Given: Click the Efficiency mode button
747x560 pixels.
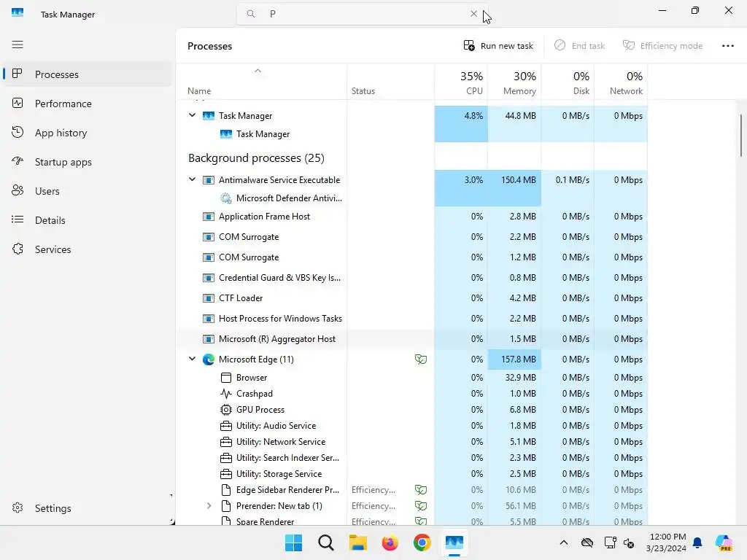Looking at the screenshot, I should pyautogui.click(x=662, y=46).
